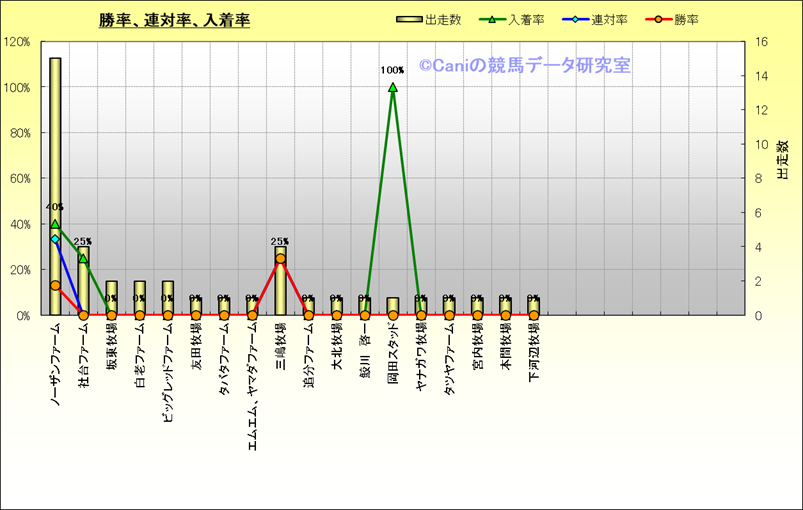Click the 120% tick on left axis

pyautogui.click(x=17, y=42)
